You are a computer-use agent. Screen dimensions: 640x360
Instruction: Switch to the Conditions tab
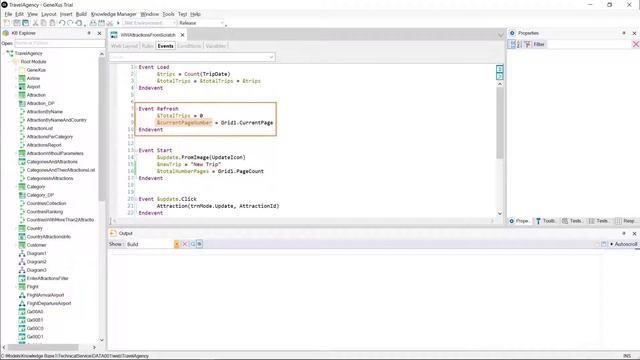[x=189, y=46]
